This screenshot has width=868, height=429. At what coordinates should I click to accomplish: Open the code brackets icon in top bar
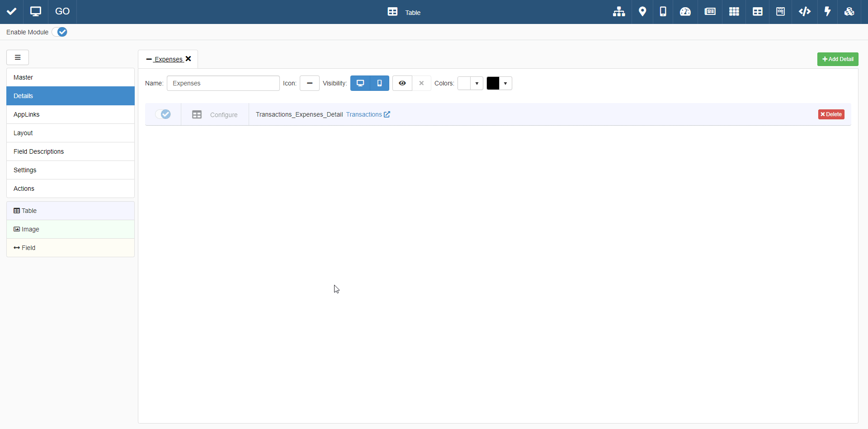tap(805, 12)
